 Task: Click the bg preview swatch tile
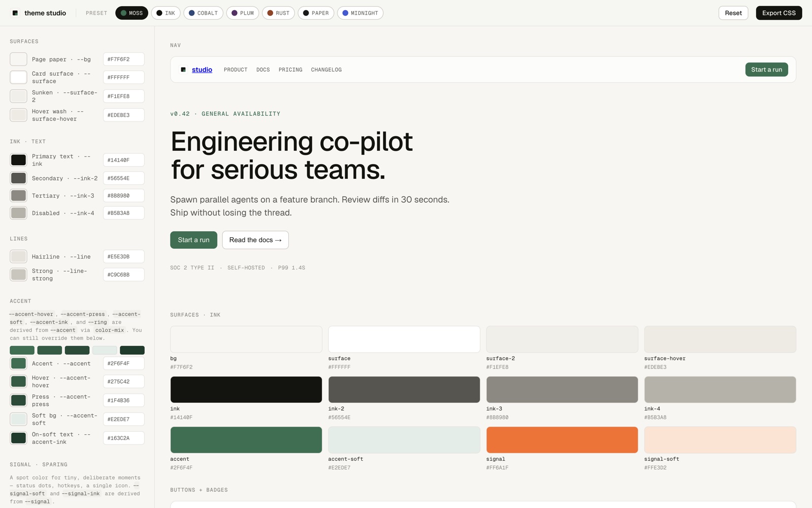click(246, 339)
